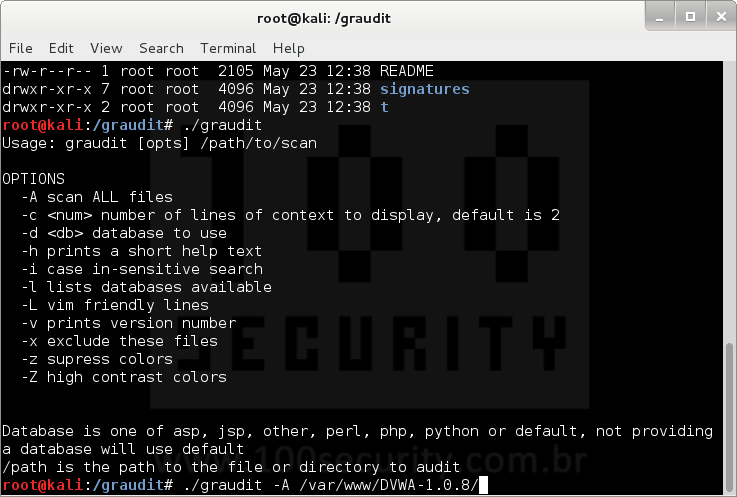Close the terminal window
This screenshot has height=497, width=737.
(721, 17)
